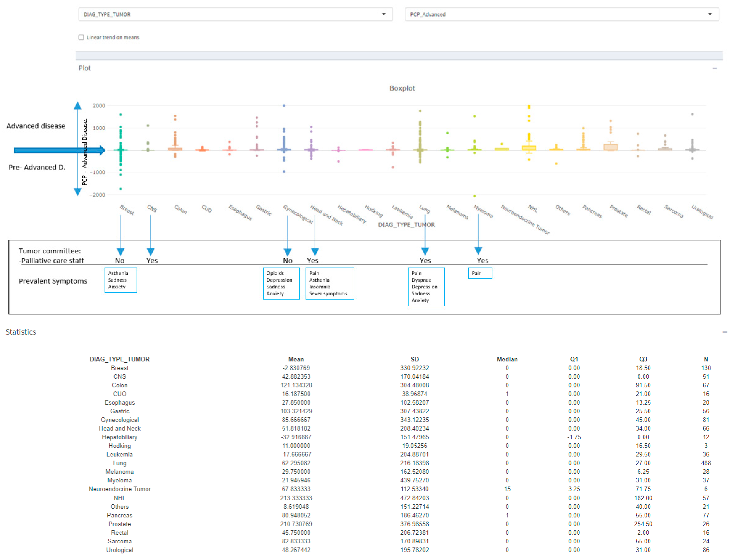Click the yellow NHL box in the boxplot
734x560 pixels.
[529, 148]
